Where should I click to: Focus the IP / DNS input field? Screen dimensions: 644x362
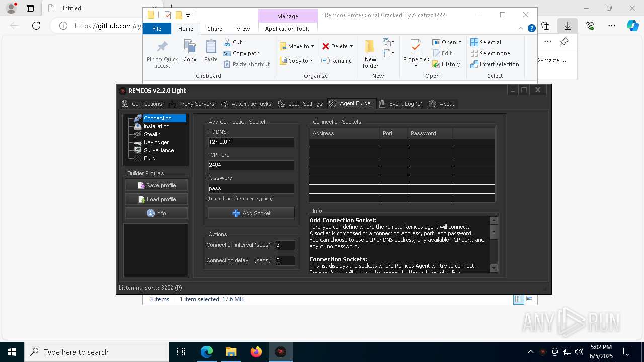(x=251, y=142)
